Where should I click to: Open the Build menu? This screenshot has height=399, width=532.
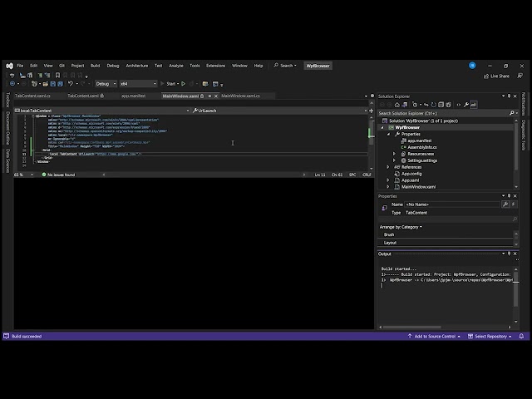(x=95, y=66)
